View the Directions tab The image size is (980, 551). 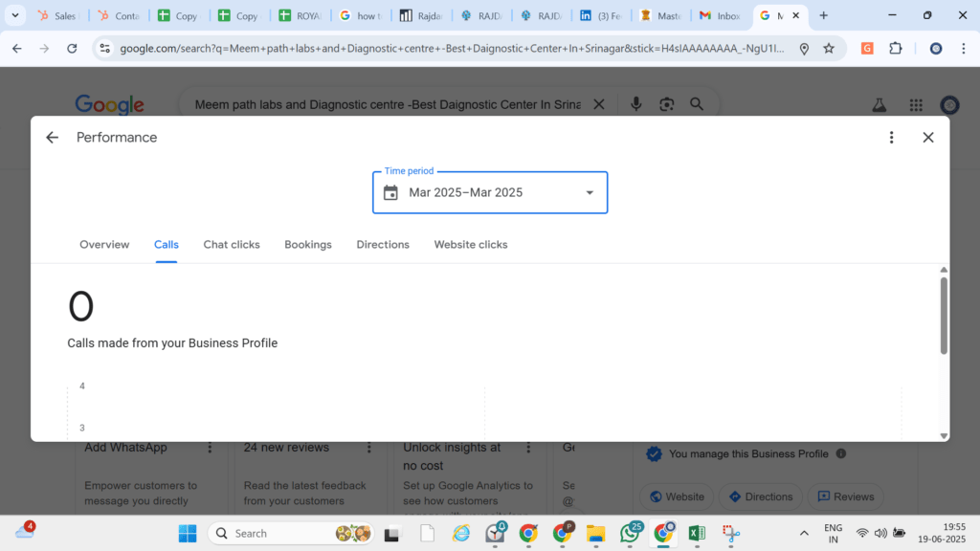pyautogui.click(x=383, y=245)
